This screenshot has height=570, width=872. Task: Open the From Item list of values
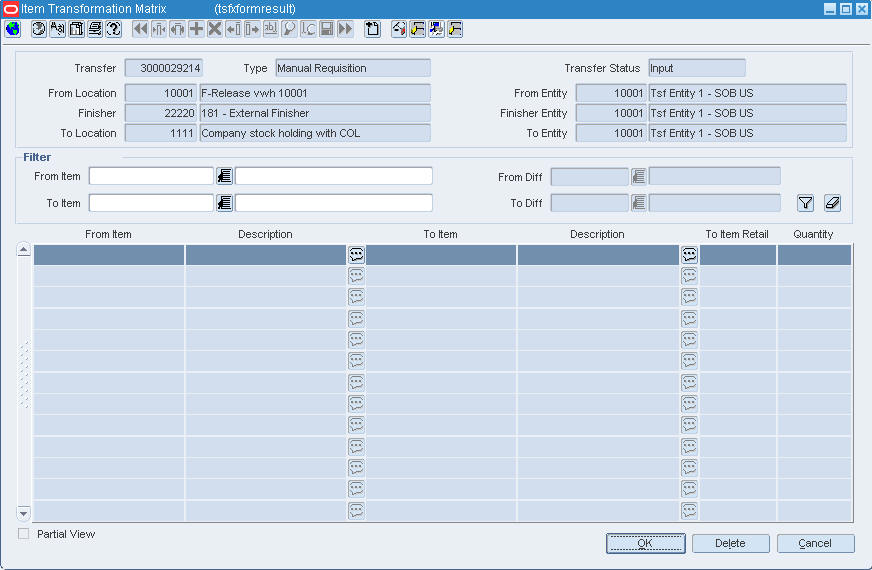224,176
